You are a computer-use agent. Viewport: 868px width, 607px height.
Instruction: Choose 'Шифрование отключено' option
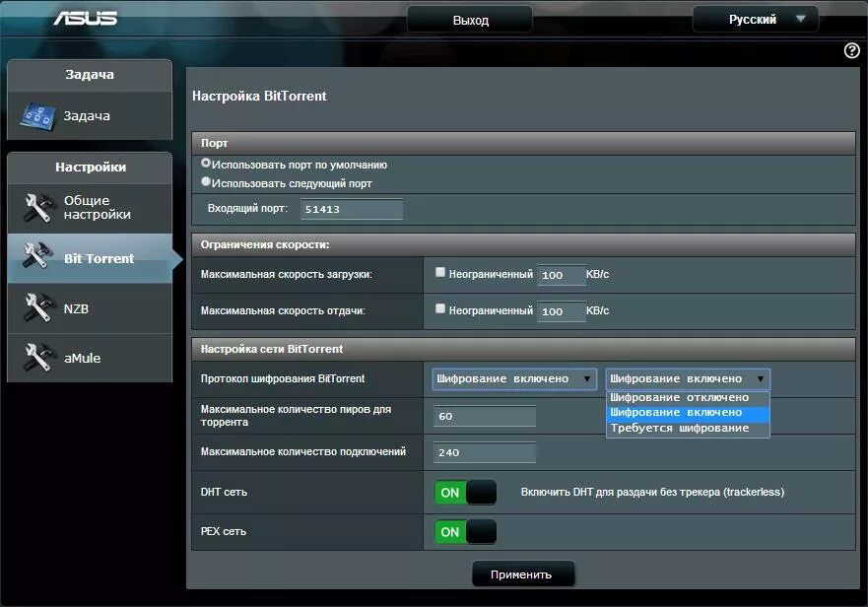pyautogui.click(x=688, y=398)
